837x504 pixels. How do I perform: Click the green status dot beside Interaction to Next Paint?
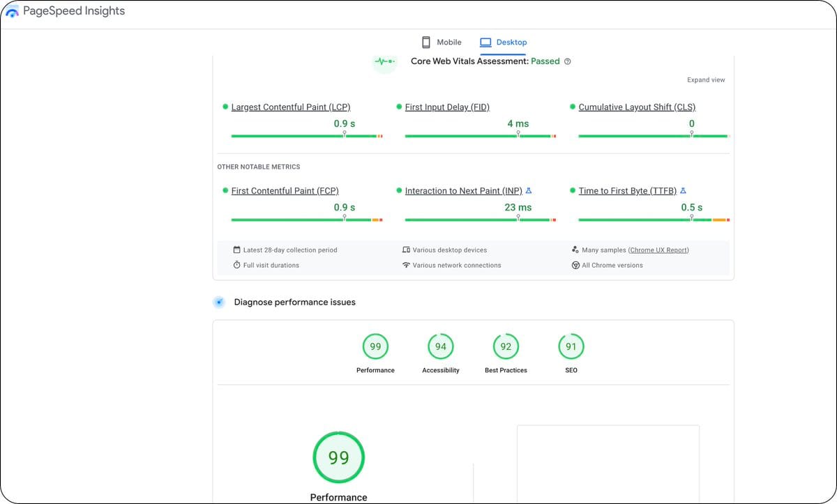399,191
